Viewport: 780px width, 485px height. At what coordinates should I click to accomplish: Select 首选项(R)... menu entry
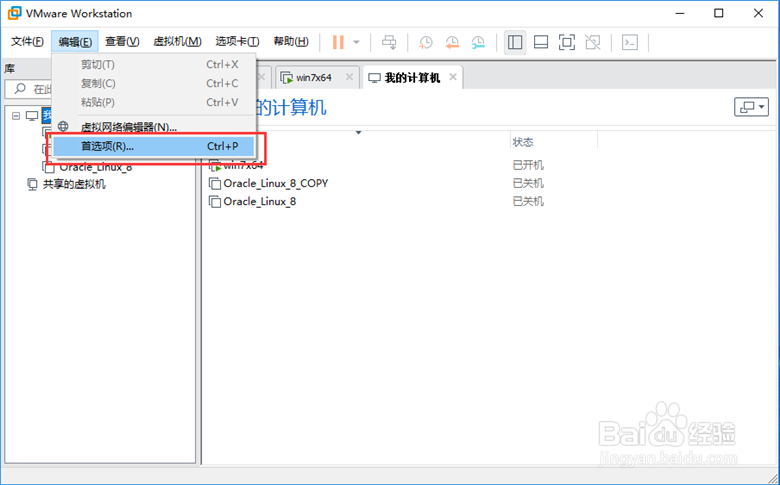[x=154, y=146]
